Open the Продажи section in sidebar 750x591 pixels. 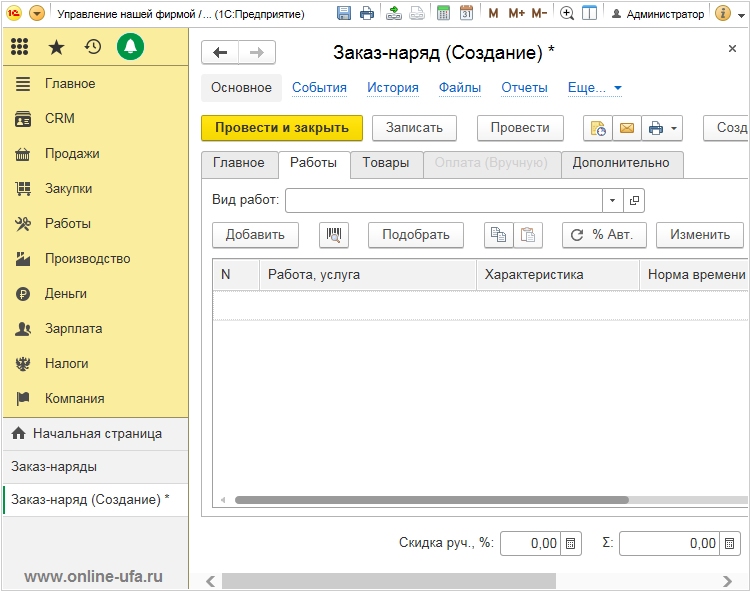(x=71, y=153)
